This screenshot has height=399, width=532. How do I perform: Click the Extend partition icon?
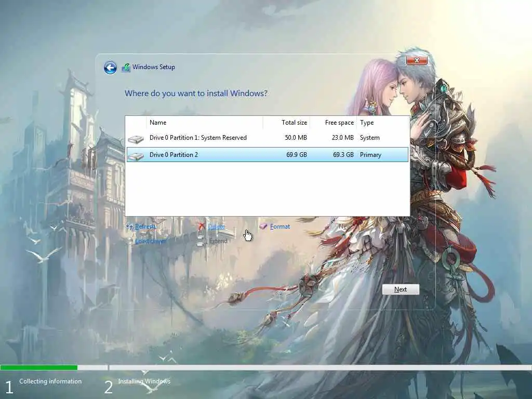coord(201,241)
